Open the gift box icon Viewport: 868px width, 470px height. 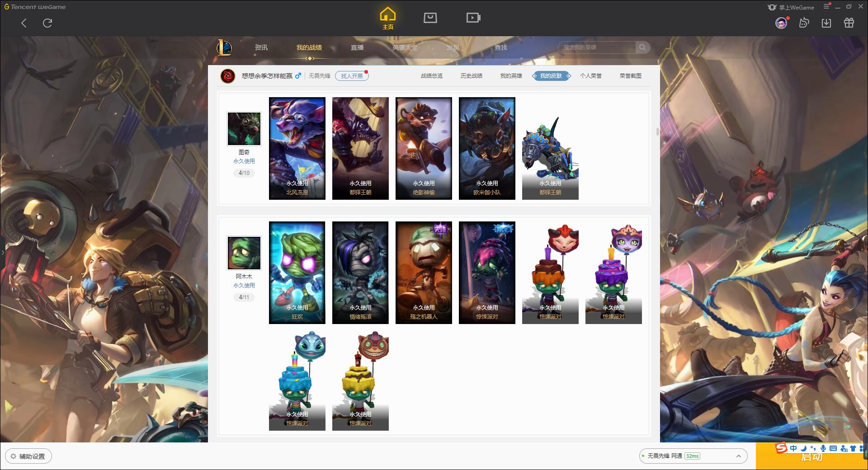(849, 23)
